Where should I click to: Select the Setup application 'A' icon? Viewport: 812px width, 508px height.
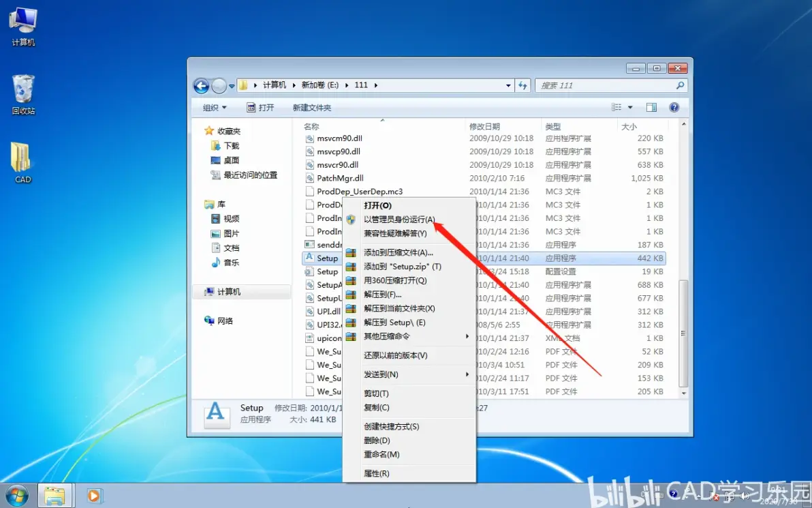click(x=310, y=258)
